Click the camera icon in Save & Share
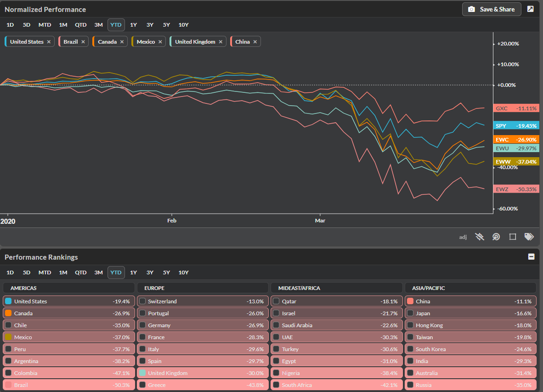The width and height of the screenshot is (543, 392). pos(471,9)
